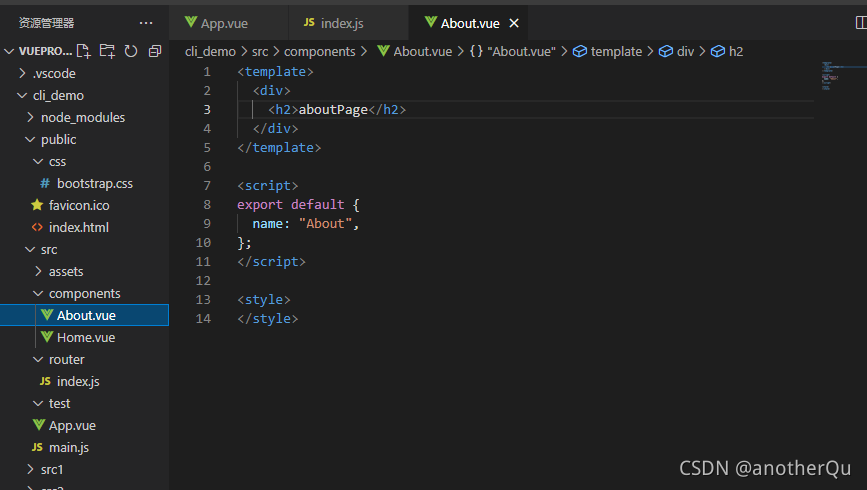Place cursor on aboutPage text in line 3
This screenshot has width=867, height=490.
tap(333, 110)
